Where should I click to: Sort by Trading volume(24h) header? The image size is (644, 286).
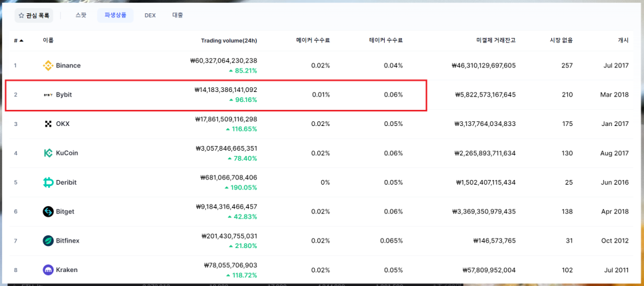229,40
